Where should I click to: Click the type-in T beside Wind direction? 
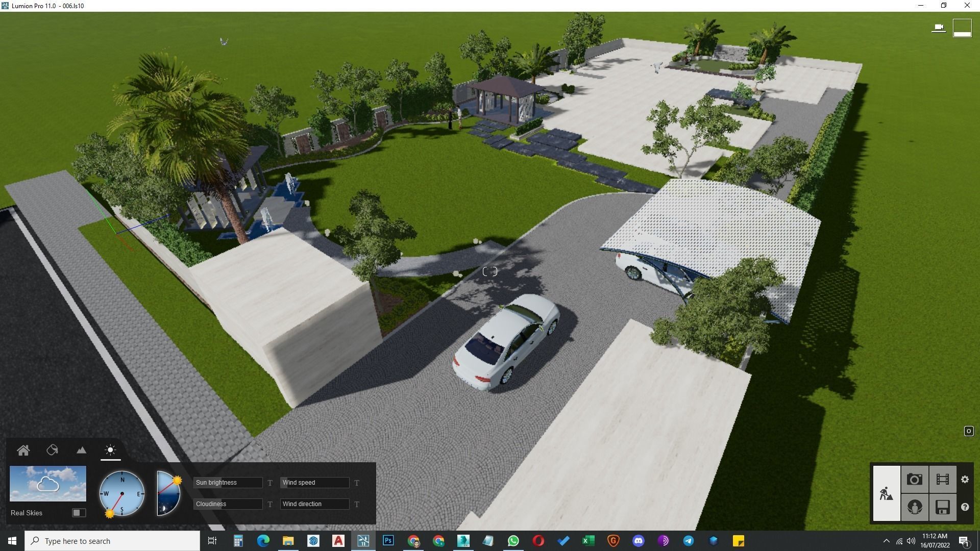point(357,504)
